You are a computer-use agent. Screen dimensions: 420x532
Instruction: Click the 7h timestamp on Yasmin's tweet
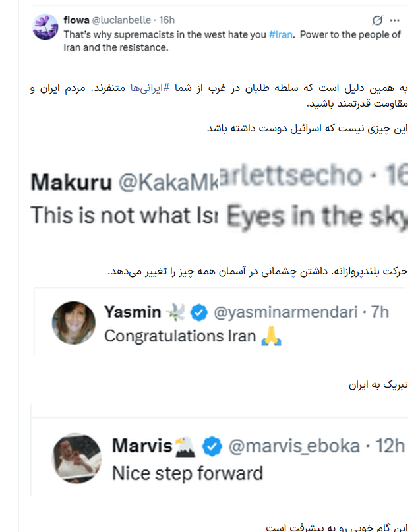click(380, 312)
